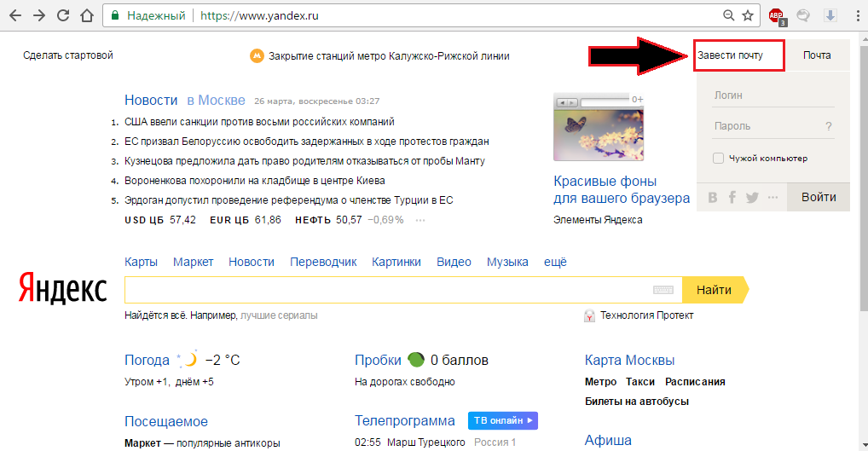Open the browser home page icon
The image size is (868, 451).
[x=87, y=15]
